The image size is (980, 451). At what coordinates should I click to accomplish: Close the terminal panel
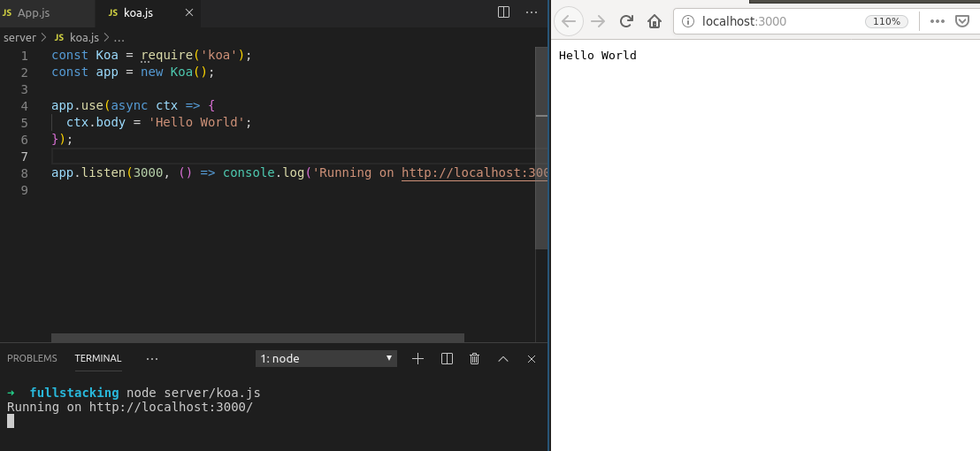tap(532, 358)
